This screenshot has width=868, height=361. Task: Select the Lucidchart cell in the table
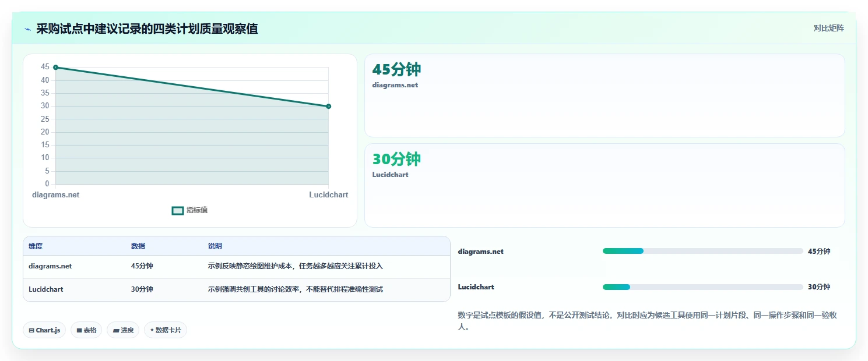pos(46,289)
